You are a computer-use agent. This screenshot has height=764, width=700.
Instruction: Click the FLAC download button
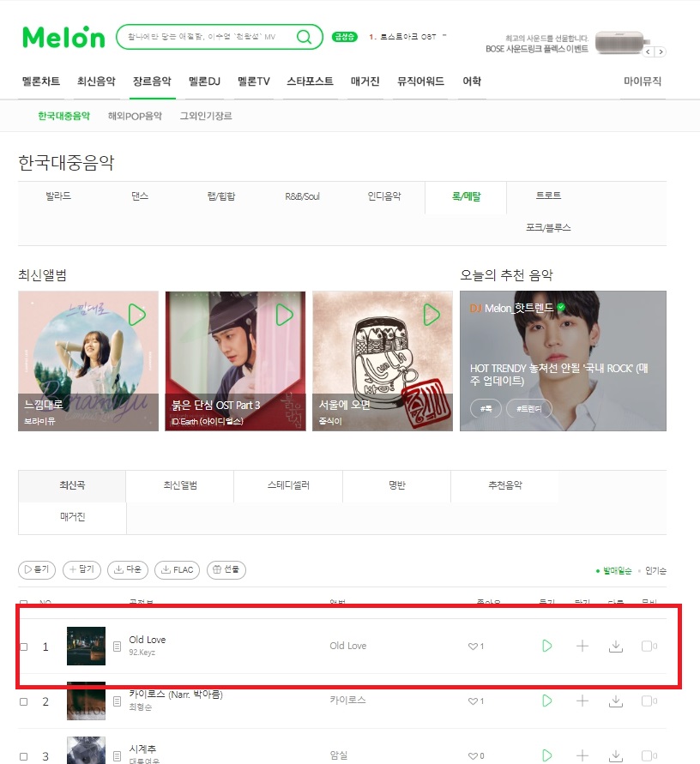click(177, 569)
